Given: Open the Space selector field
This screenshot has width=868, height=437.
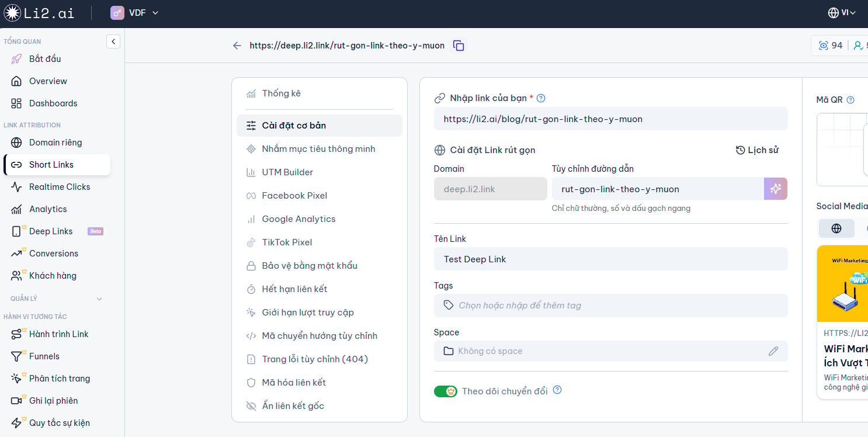Looking at the screenshot, I should click(x=610, y=351).
